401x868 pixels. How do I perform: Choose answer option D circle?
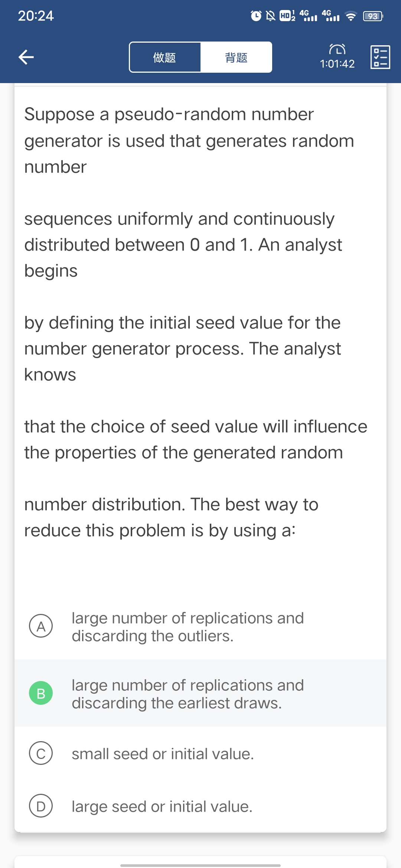click(x=41, y=806)
